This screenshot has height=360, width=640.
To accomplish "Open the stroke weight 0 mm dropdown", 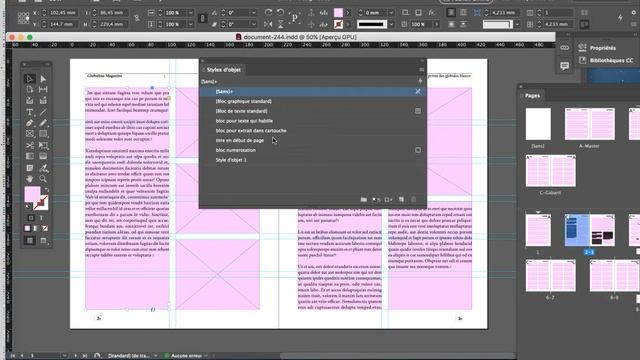I will 391,13.
